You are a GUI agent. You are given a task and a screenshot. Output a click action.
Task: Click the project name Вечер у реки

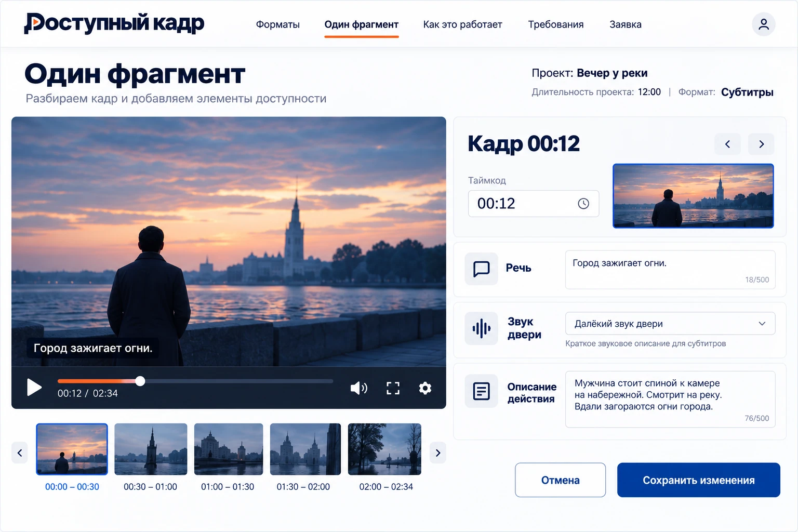pyautogui.click(x=612, y=73)
